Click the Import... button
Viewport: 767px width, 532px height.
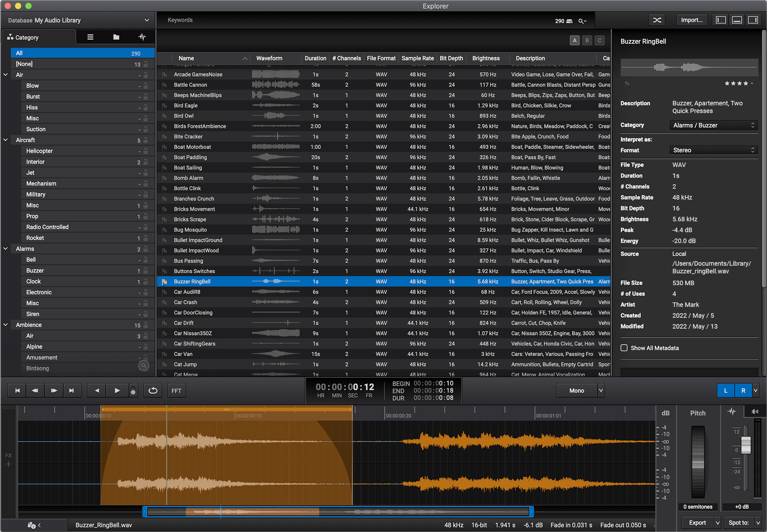coord(692,20)
